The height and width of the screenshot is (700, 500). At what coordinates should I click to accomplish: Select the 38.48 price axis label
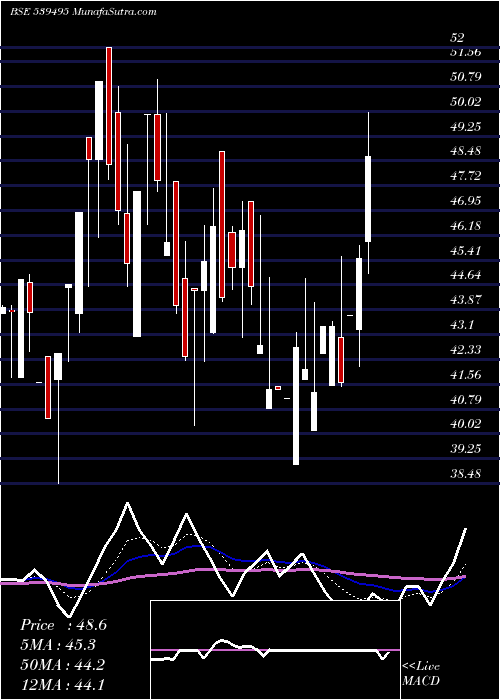(466, 474)
